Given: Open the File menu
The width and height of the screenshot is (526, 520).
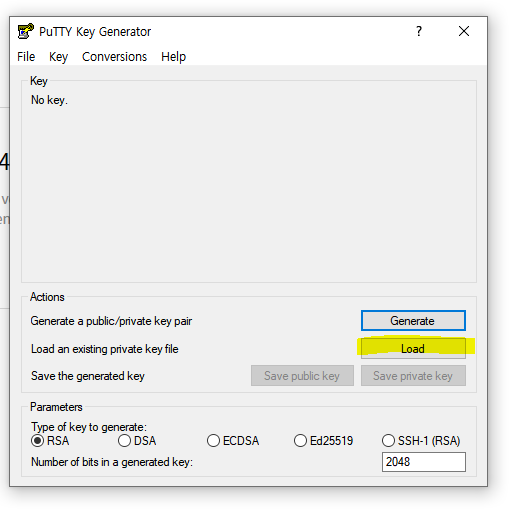Looking at the screenshot, I should [x=26, y=57].
